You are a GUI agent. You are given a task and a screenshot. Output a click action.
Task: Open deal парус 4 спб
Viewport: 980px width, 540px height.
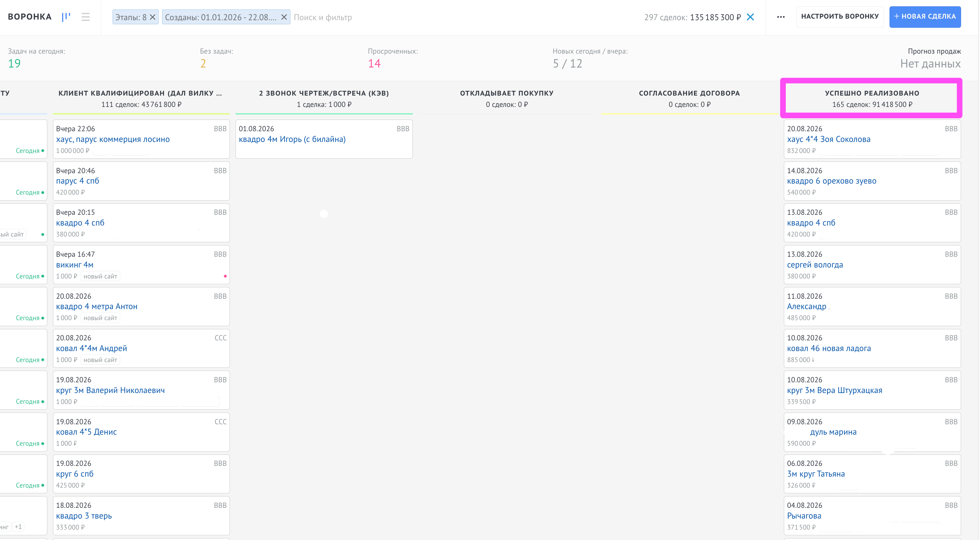(x=78, y=181)
